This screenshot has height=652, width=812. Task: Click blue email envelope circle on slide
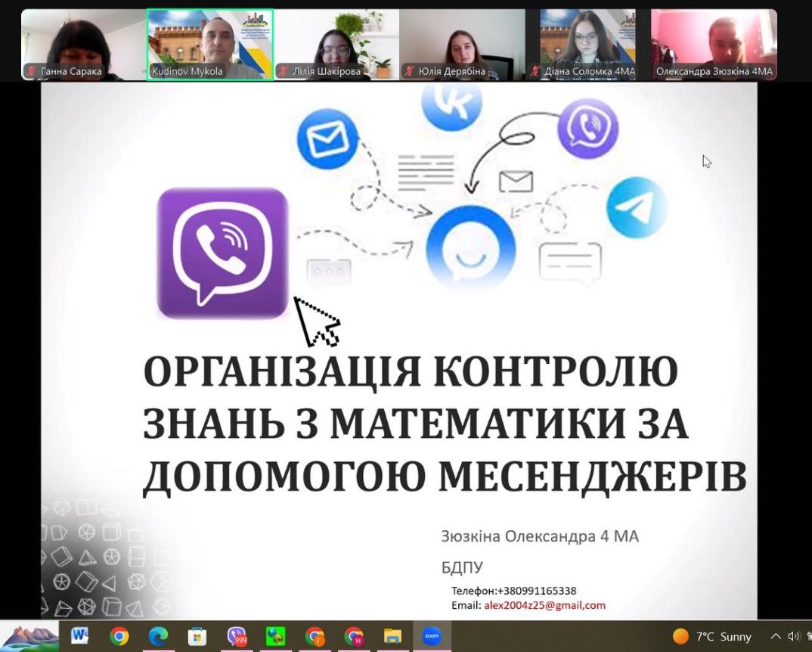click(327, 139)
